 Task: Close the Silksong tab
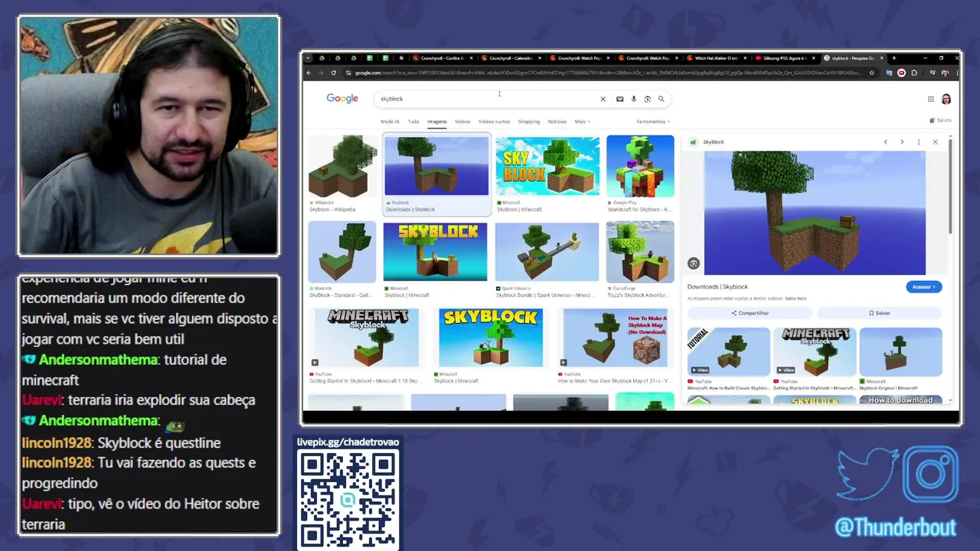815,58
